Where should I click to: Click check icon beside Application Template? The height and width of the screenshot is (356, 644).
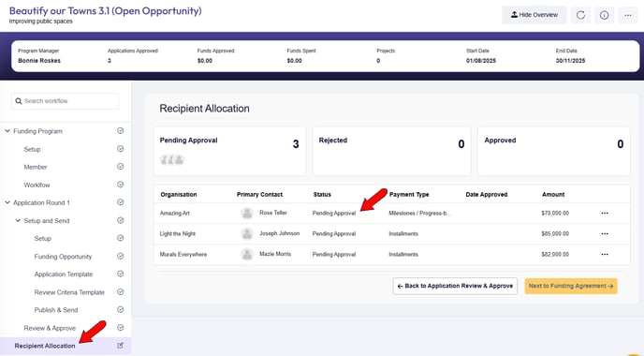coord(121,274)
